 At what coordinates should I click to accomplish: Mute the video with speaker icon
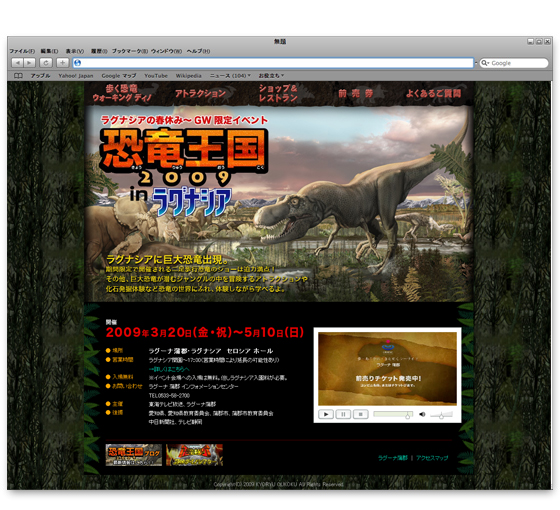click(x=422, y=414)
